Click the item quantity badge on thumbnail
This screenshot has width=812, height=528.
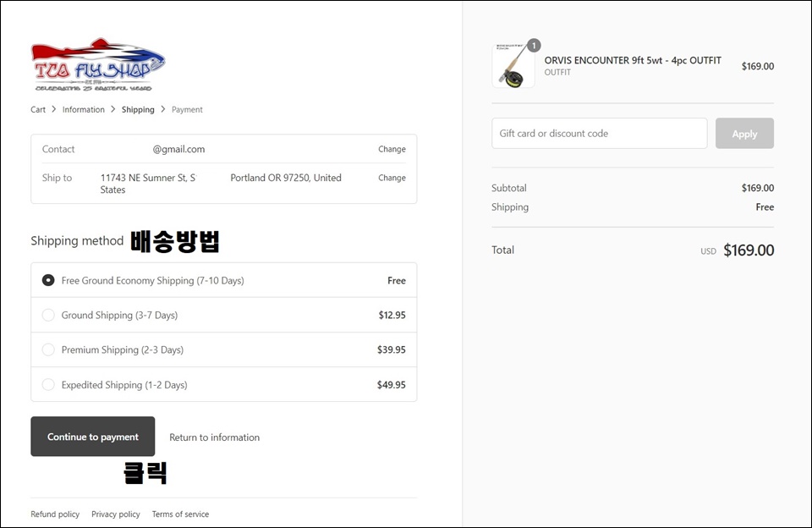[x=534, y=46]
